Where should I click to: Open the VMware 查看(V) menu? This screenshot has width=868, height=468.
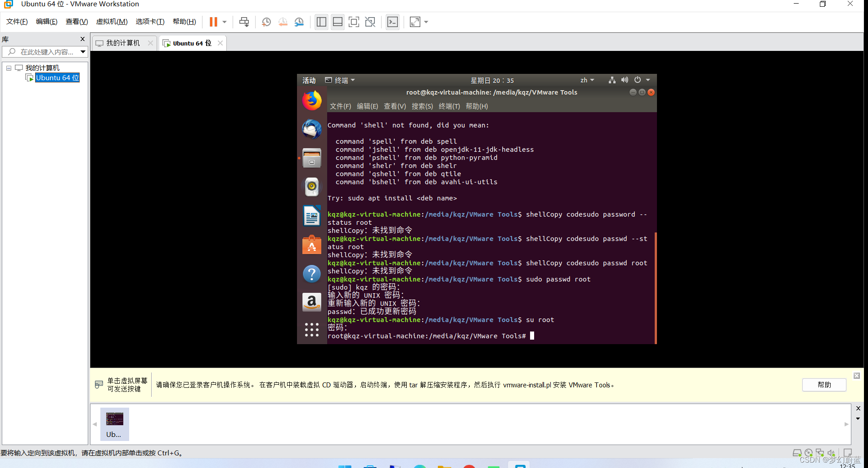(77, 22)
